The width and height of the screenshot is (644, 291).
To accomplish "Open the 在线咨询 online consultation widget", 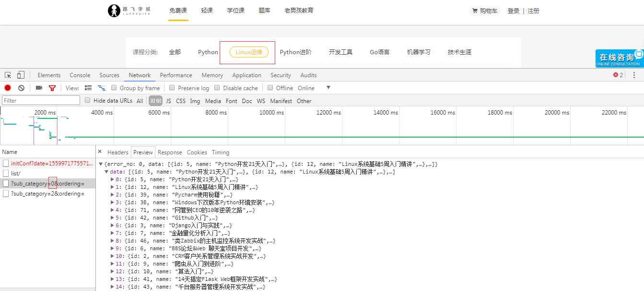I will click(620, 58).
